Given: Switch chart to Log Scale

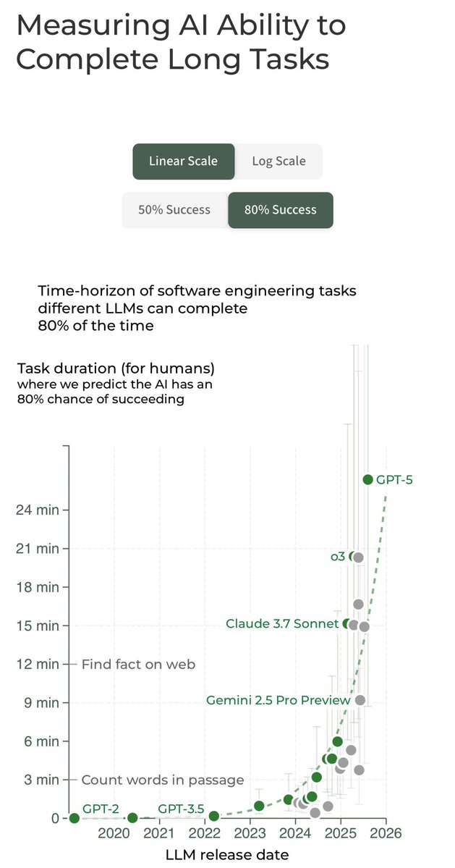Looking at the screenshot, I should 278,161.
